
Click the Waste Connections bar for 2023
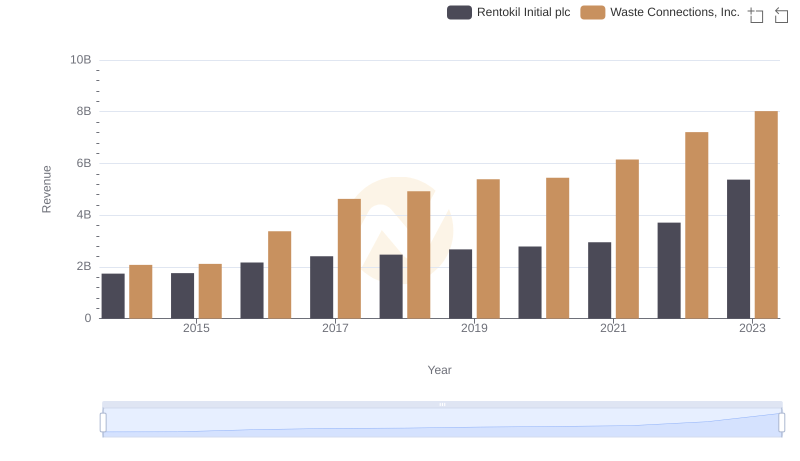tap(766, 215)
